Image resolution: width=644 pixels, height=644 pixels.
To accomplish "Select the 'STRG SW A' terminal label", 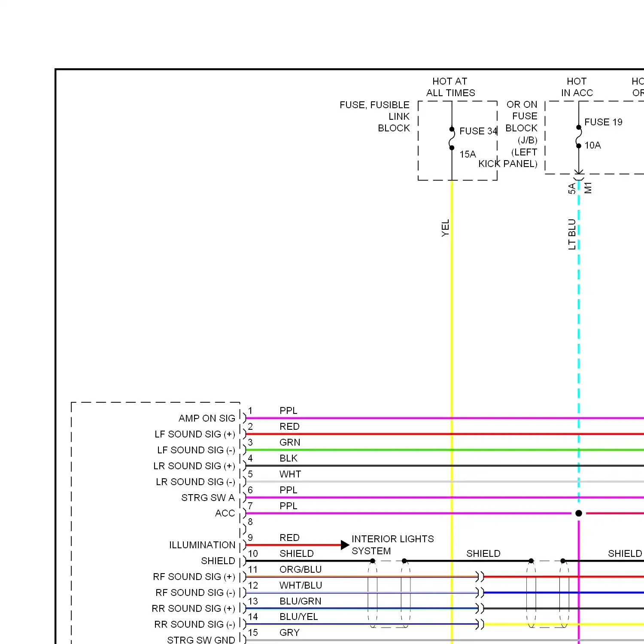I will (x=208, y=498).
